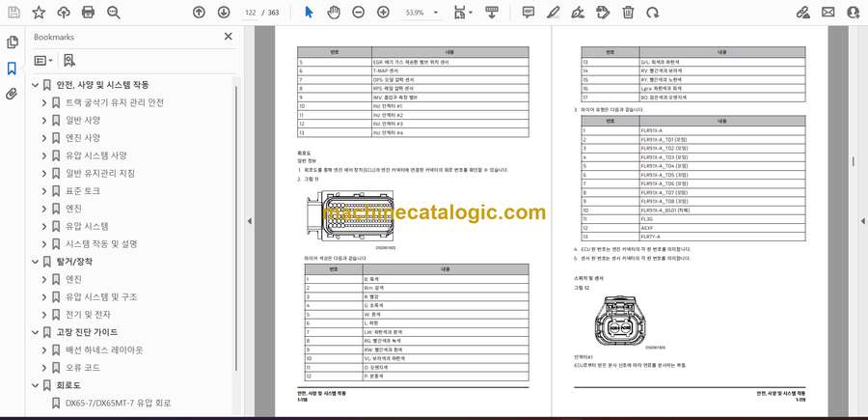Close the Bookmarks panel
Viewport: 868px width, 420px height.
[228, 37]
